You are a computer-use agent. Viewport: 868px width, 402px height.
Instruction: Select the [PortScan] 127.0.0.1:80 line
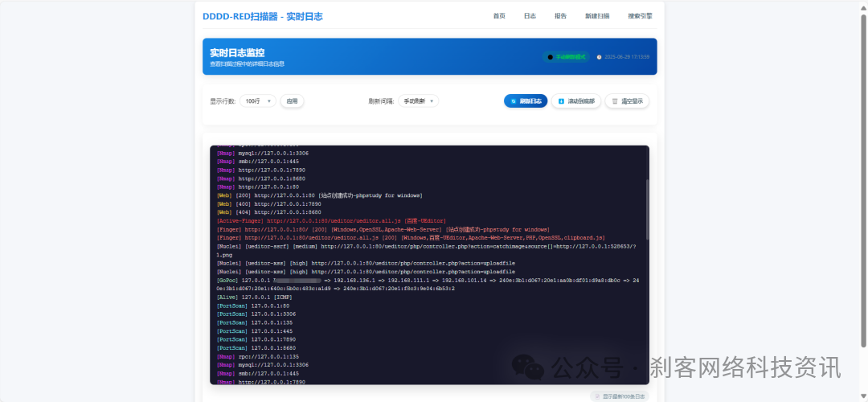[253, 306]
